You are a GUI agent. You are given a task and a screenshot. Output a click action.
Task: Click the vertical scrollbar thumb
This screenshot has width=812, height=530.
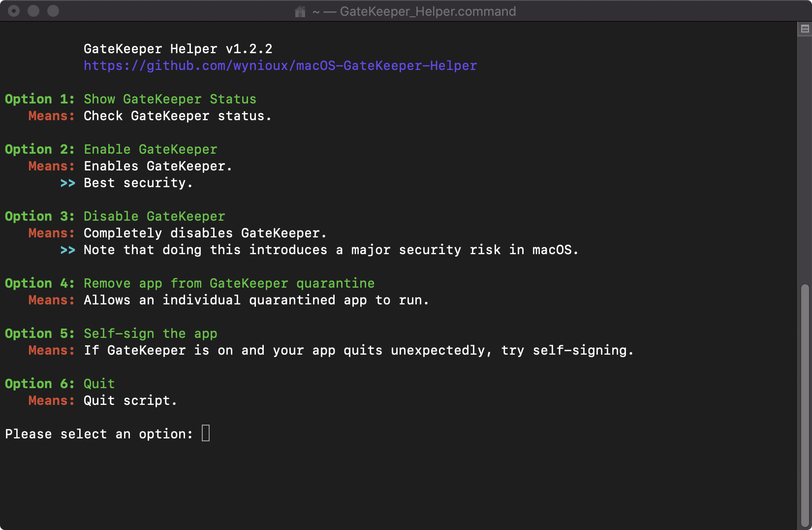(805, 405)
